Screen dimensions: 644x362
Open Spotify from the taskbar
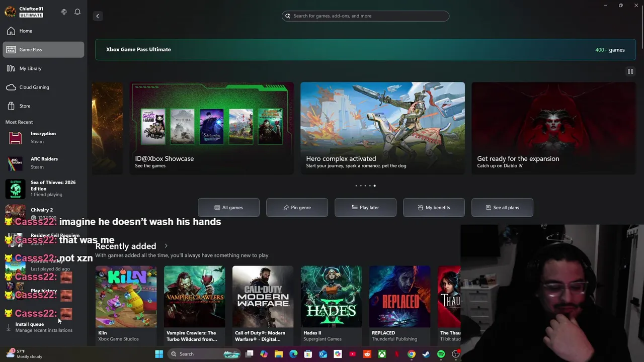coord(441,354)
